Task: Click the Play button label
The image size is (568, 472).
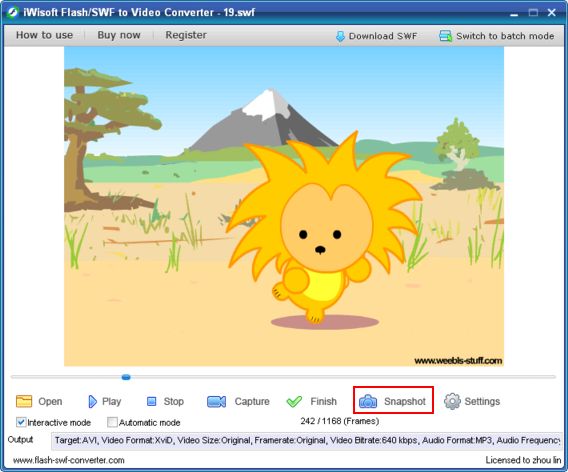Action: coord(112,401)
